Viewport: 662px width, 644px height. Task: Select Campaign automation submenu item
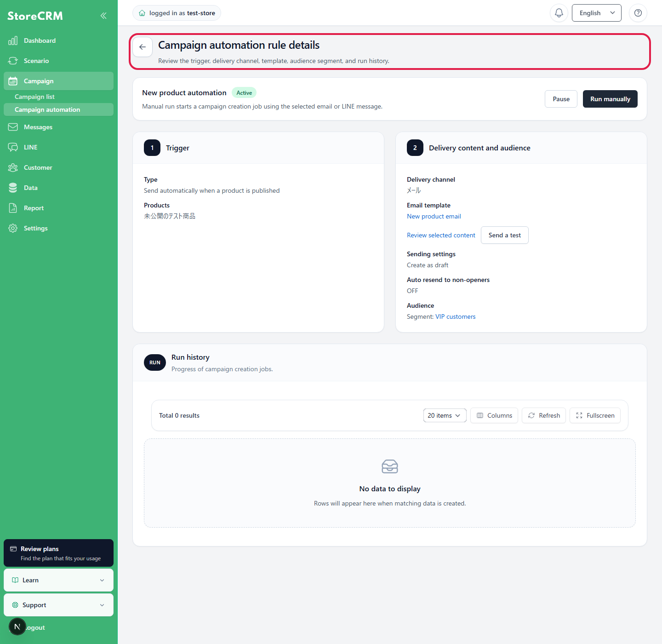click(58, 109)
